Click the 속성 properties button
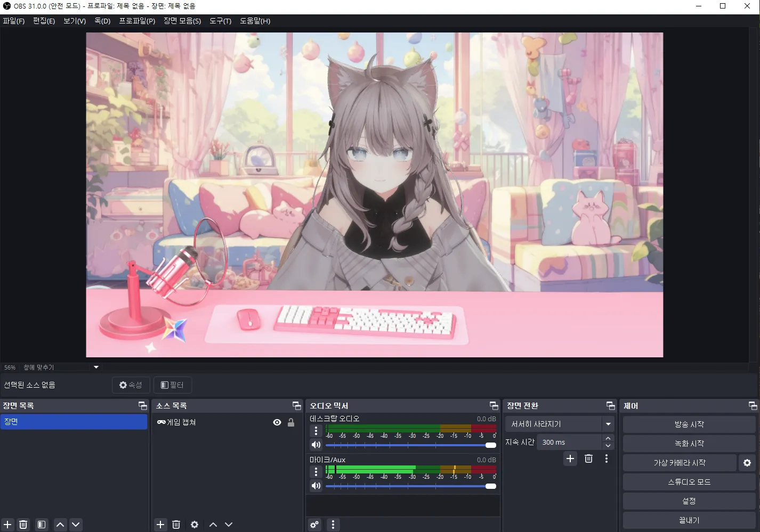The height and width of the screenshot is (532, 760). (131, 385)
